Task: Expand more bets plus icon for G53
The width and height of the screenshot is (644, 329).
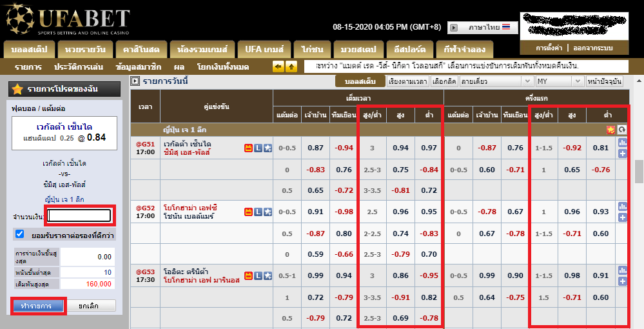Action: (x=623, y=281)
